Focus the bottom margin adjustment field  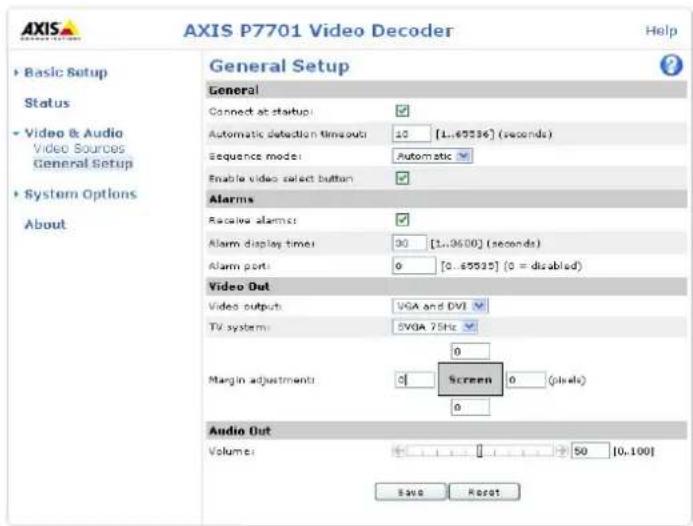(470, 407)
